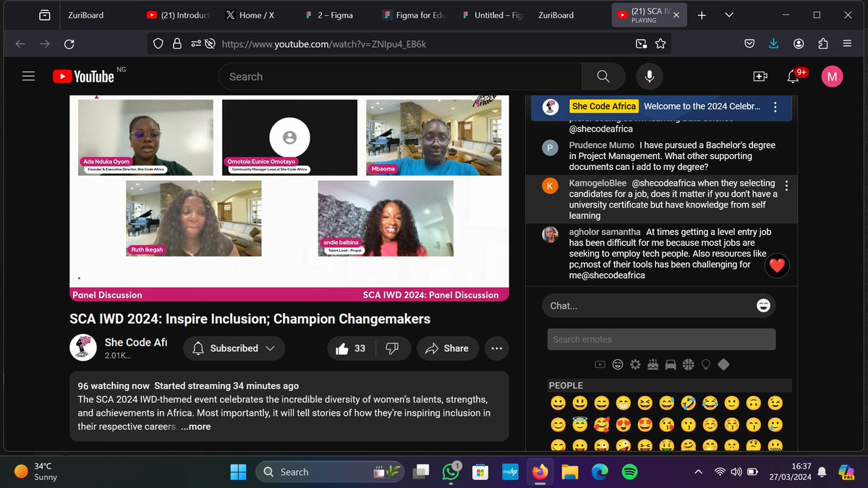Expand the Subscribed notification dropdown
868x488 pixels.
tap(234, 348)
